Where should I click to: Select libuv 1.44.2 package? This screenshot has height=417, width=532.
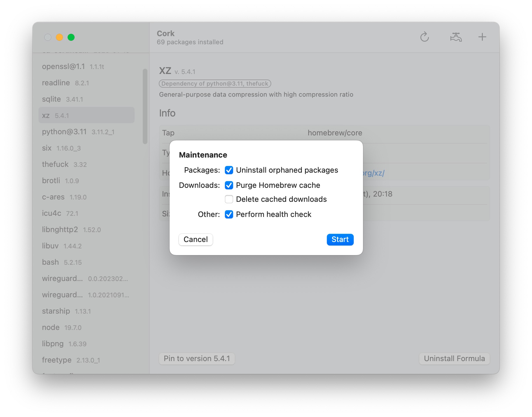point(87,246)
